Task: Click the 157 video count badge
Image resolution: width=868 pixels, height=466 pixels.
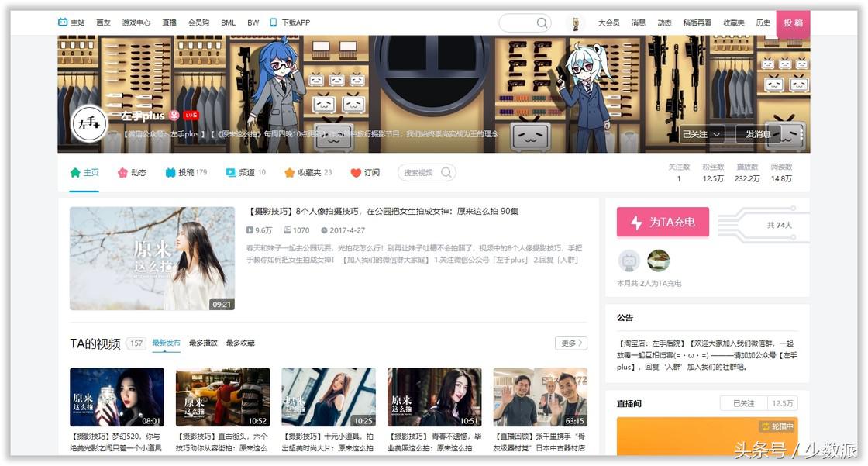Action: tap(136, 343)
